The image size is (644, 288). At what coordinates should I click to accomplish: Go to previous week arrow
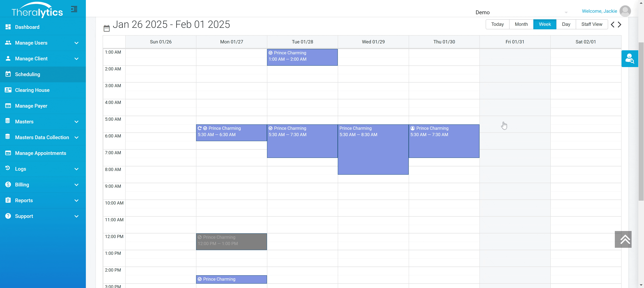(612, 24)
